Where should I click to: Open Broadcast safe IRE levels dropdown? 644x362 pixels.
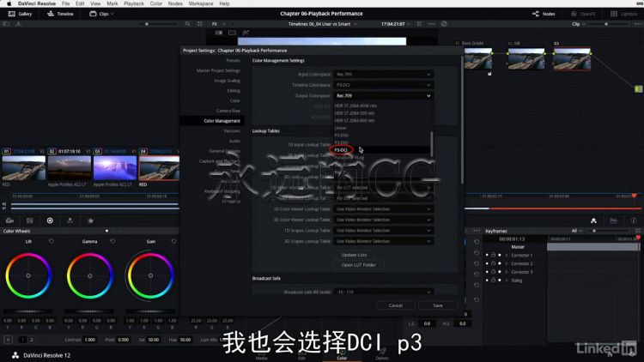383,292
